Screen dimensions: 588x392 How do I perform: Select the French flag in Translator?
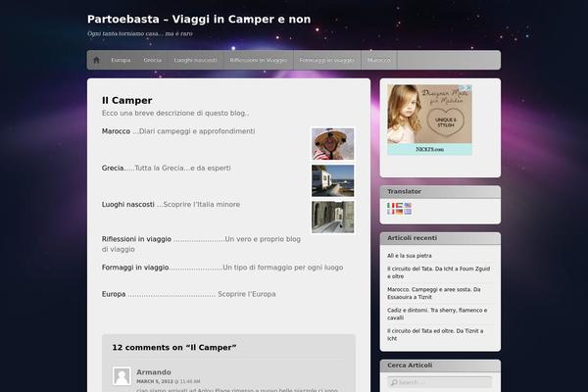coord(391,212)
